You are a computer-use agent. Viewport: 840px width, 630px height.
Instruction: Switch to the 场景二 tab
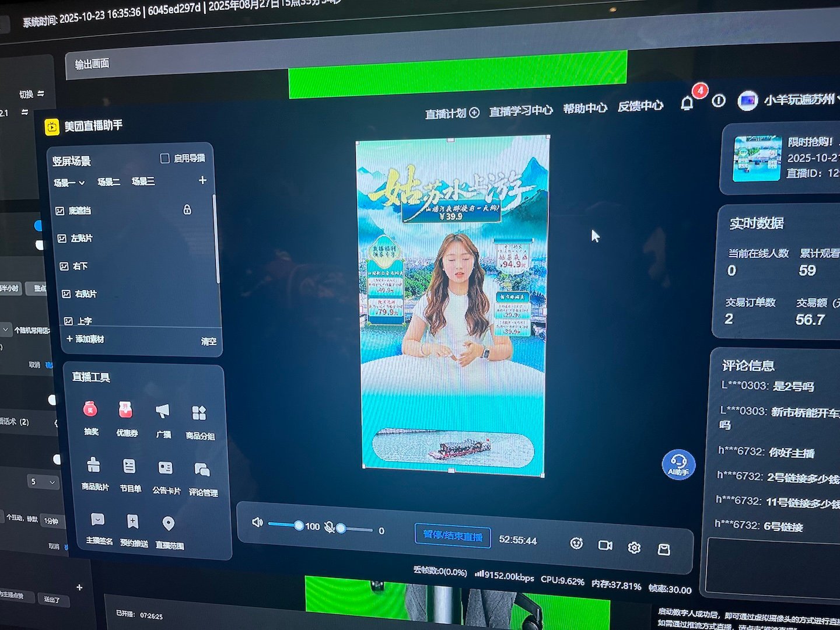point(108,182)
